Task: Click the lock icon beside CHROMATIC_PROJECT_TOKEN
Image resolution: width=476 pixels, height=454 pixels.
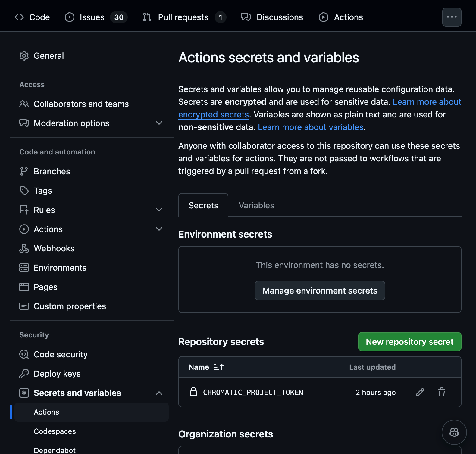Action: pyautogui.click(x=193, y=392)
